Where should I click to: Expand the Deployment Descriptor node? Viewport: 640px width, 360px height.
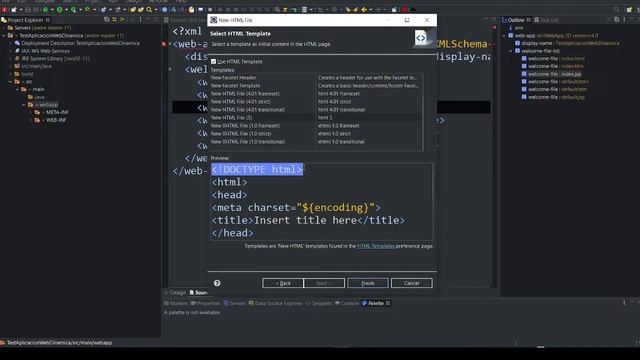point(11,43)
